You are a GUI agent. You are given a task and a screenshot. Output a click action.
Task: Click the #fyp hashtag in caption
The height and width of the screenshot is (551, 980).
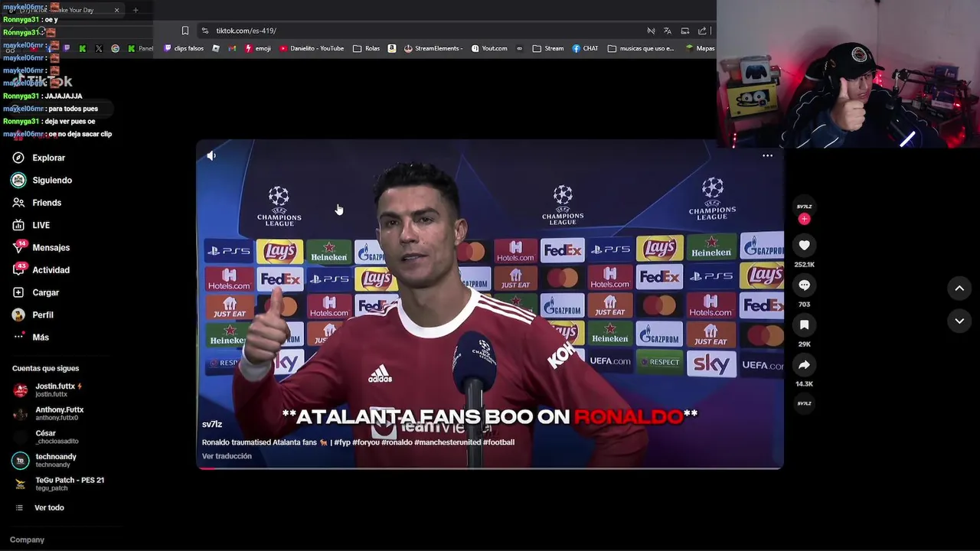341,442
